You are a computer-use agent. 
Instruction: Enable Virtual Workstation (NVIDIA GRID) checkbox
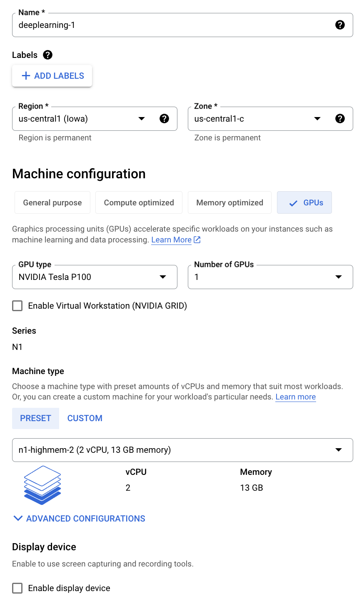click(x=17, y=306)
